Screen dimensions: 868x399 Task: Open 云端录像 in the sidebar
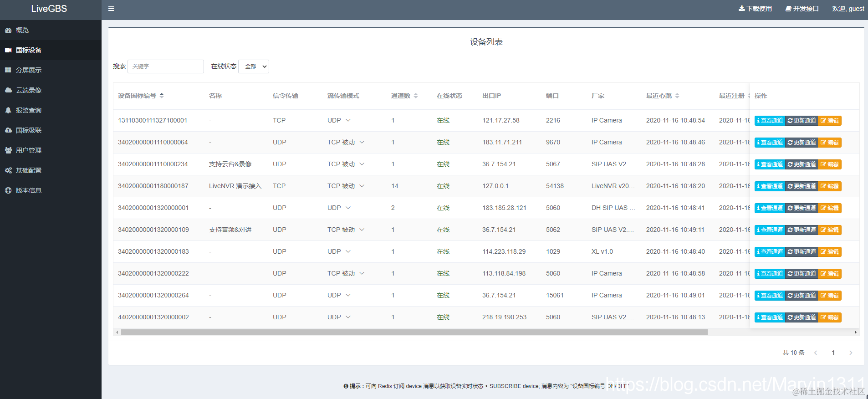[51, 90]
